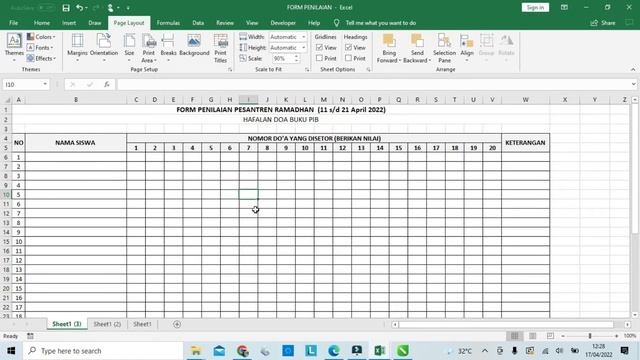The width and height of the screenshot is (640, 360).
Task: Open Sheet Options dialog launcher
Action: (x=368, y=70)
